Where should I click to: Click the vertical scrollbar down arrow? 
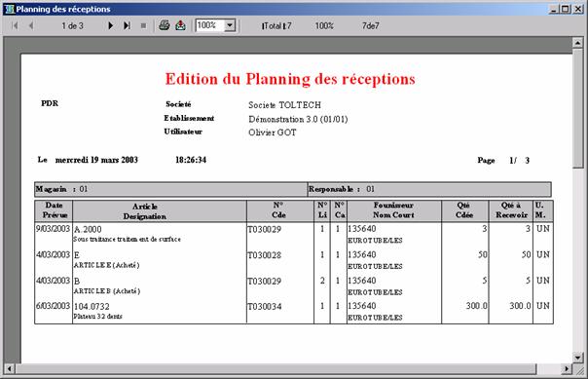[x=578, y=358]
